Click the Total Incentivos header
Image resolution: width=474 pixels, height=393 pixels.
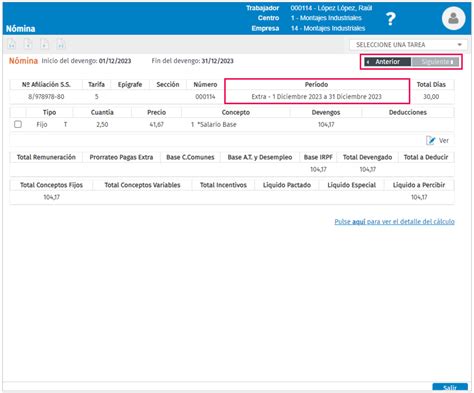[x=223, y=185]
